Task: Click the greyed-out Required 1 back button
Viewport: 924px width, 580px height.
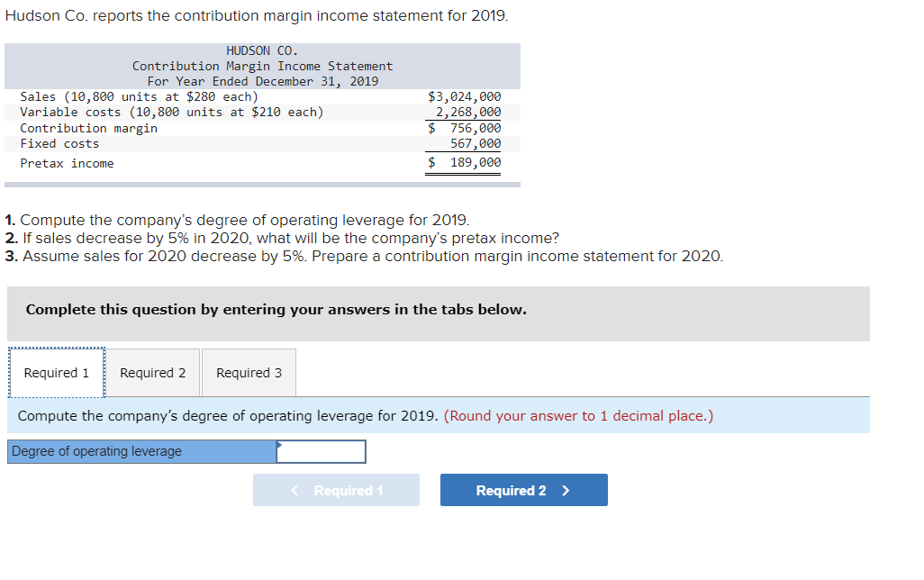Action: click(x=337, y=490)
